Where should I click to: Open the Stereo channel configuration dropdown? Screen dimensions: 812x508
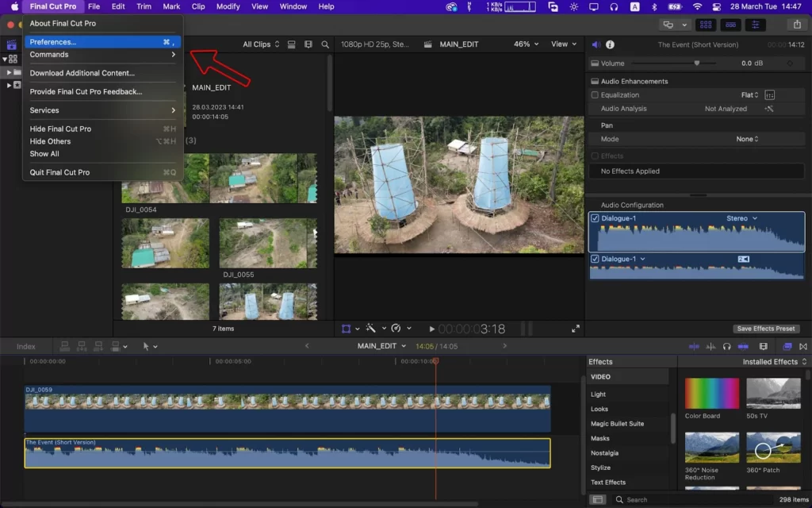[x=741, y=219]
